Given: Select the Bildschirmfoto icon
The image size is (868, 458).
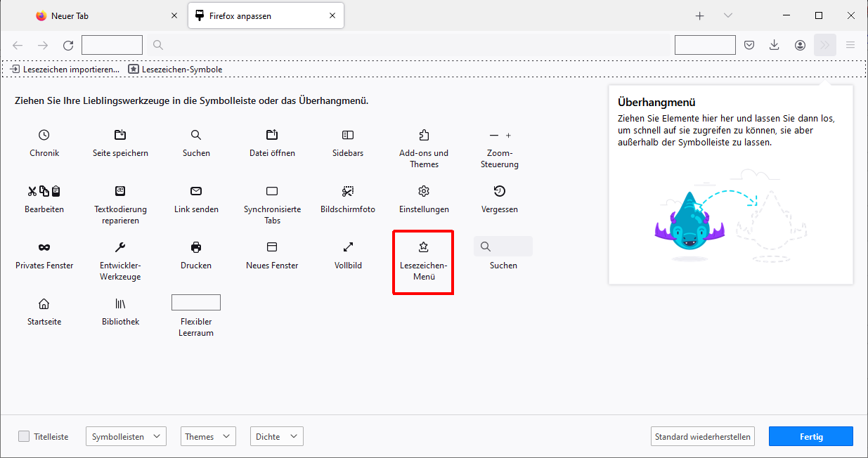Looking at the screenshot, I should point(348,191).
